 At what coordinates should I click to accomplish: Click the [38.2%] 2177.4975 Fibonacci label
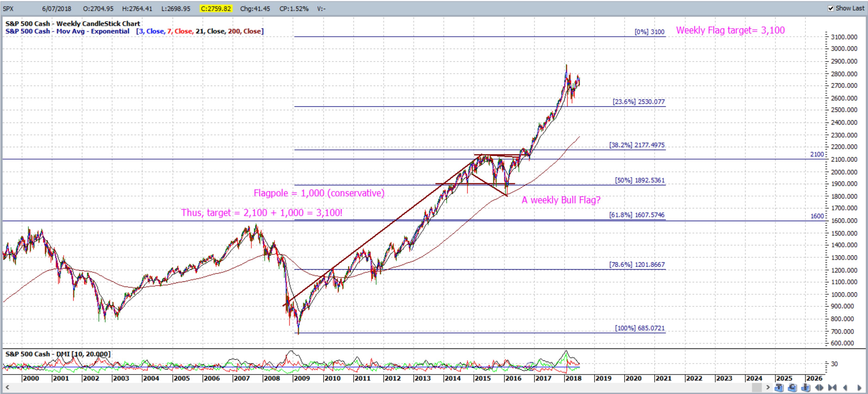(637, 145)
